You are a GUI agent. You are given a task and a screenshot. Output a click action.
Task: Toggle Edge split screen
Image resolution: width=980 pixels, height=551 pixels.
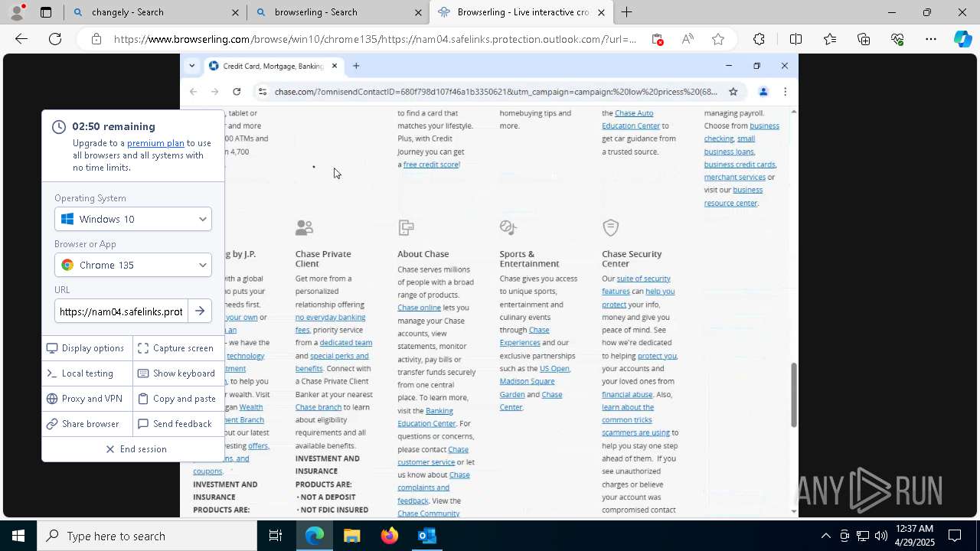[x=795, y=39]
